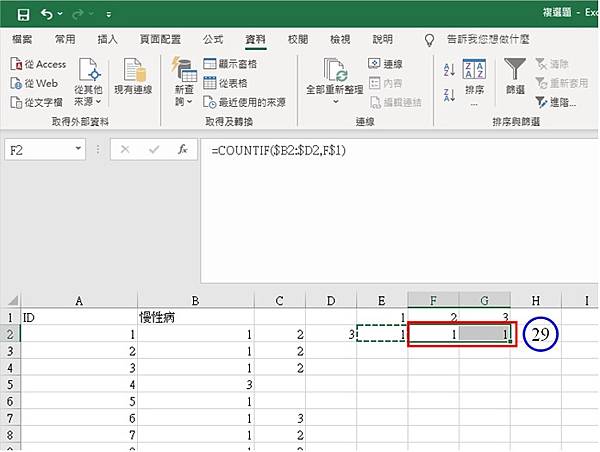600x452 pixels.
Task: Click the fx Insert Function icon
Action: (183, 149)
